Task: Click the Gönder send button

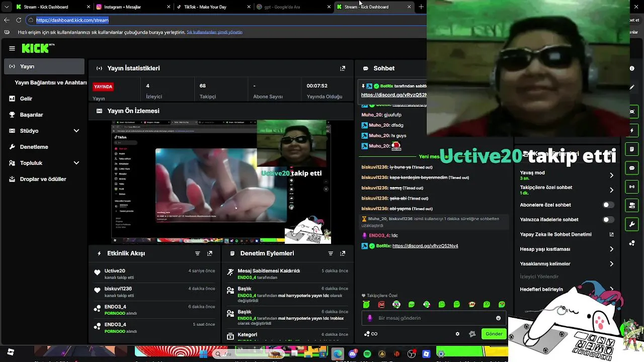Action: [494, 334]
